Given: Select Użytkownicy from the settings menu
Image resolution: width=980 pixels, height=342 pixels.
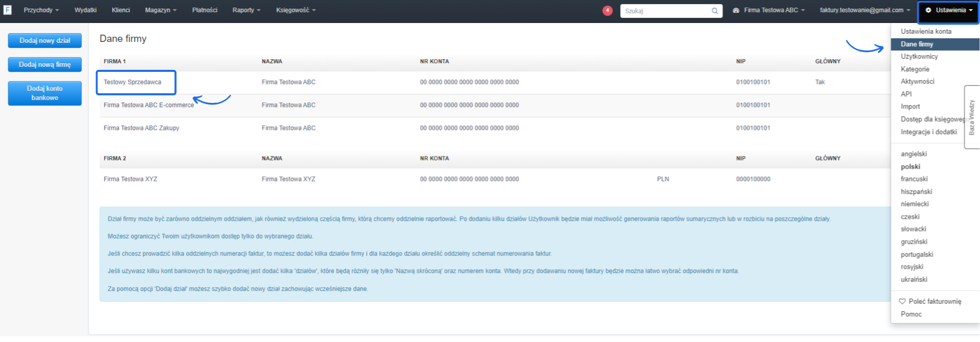Looking at the screenshot, I should [x=919, y=57].
